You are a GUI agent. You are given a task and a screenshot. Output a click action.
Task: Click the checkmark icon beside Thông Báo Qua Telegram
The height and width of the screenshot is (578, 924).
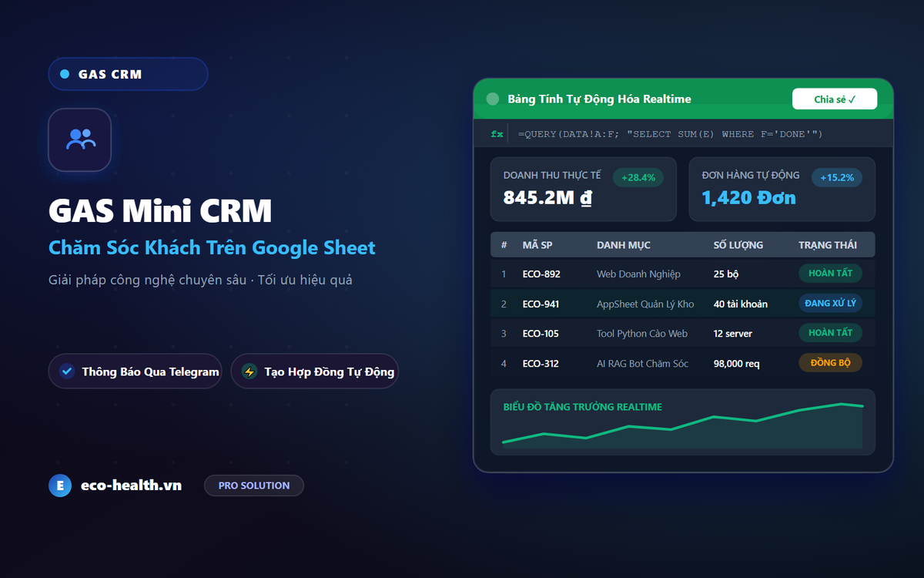tap(67, 371)
